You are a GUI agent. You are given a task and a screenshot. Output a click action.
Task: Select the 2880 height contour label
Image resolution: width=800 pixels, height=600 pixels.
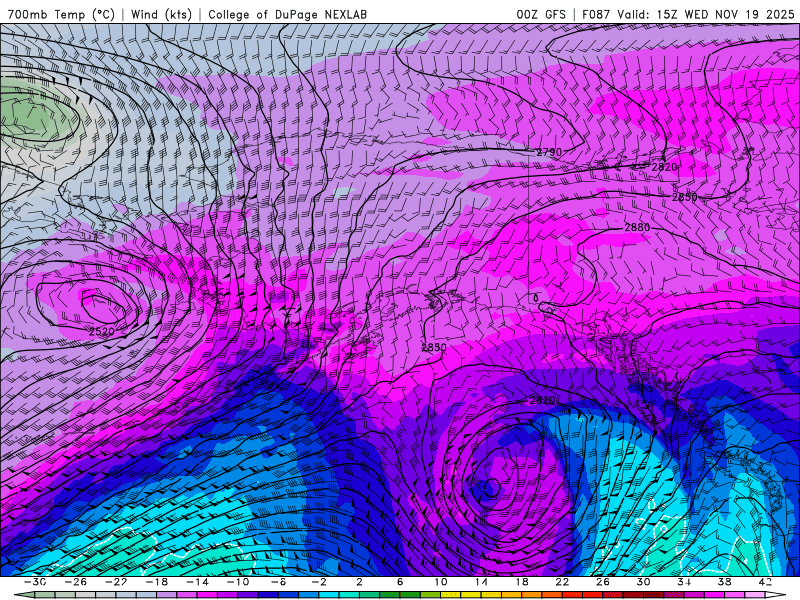tap(637, 227)
